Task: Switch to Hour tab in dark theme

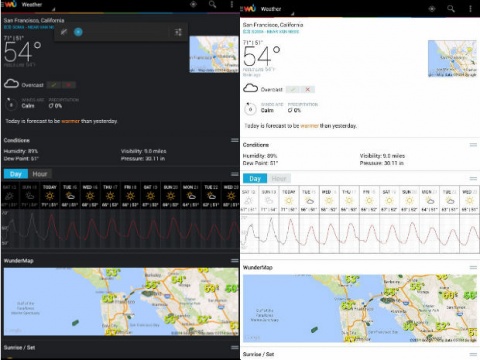Action: click(x=40, y=174)
